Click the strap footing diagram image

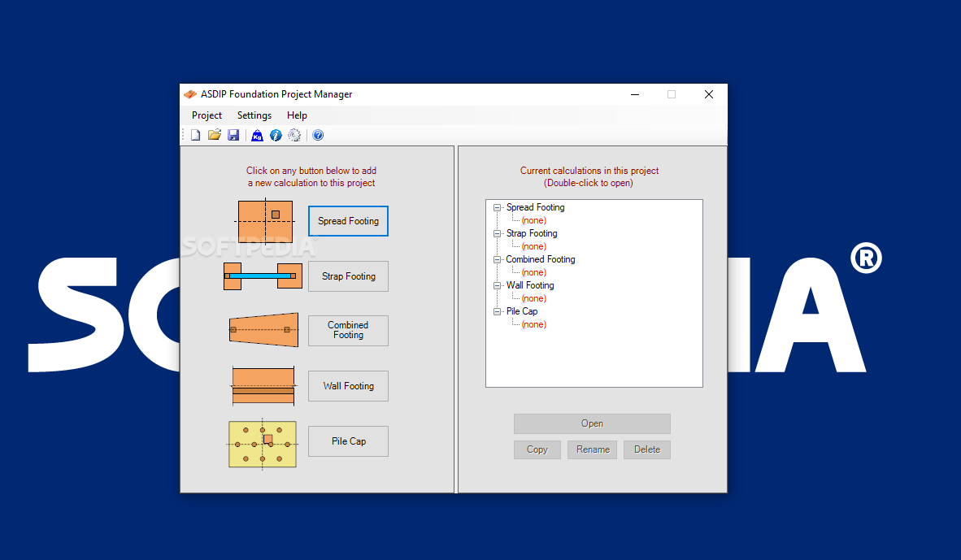263,276
